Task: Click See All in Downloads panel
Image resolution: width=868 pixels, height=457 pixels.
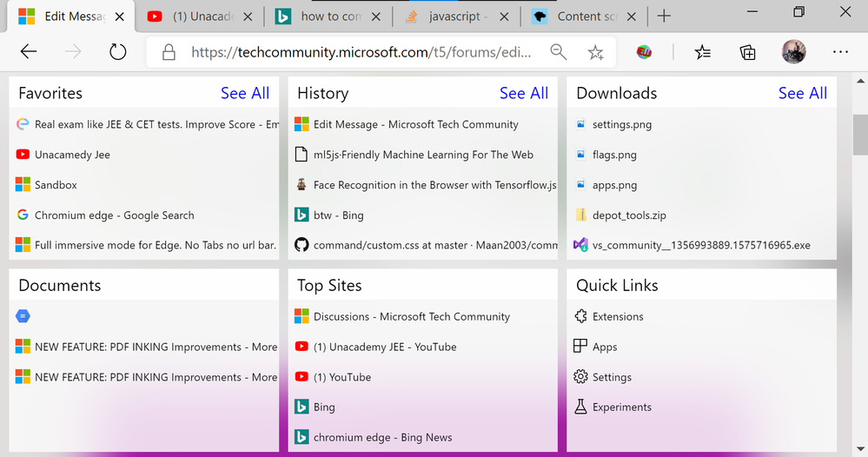Action: pyautogui.click(x=803, y=93)
